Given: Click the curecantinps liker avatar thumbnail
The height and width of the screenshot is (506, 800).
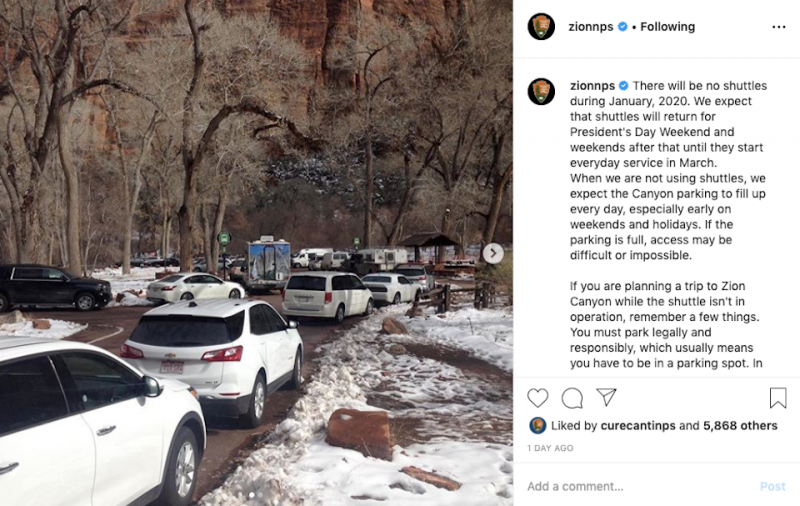Looking at the screenshot, I should (x=537, y=425).
